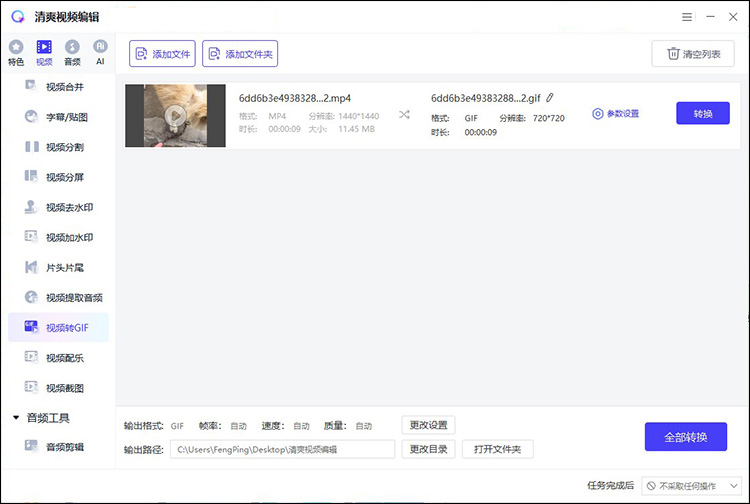
Task: Click source filename 6dd6b3e4938328...2.mp4
Action: click(295, 98)
